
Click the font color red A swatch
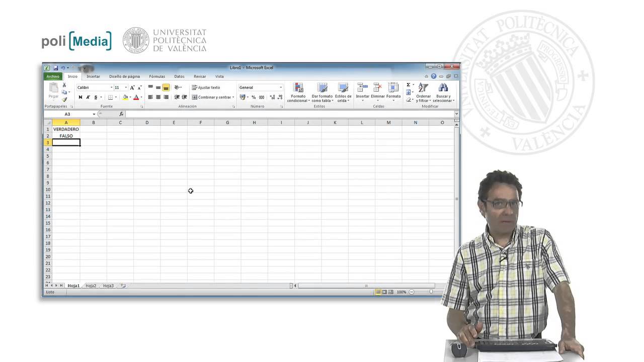[x=136, y=97]
